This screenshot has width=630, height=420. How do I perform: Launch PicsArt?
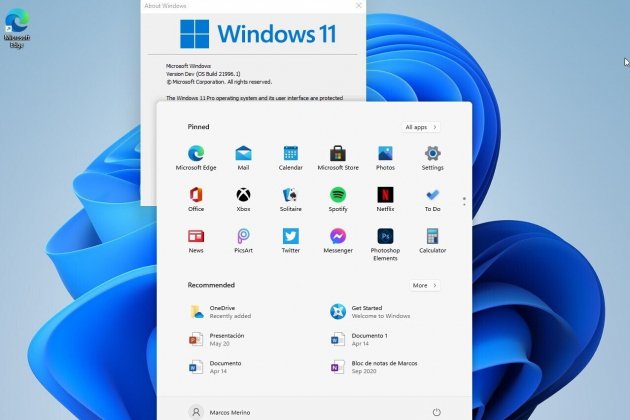pyautogui.click(x=243, y=241)
